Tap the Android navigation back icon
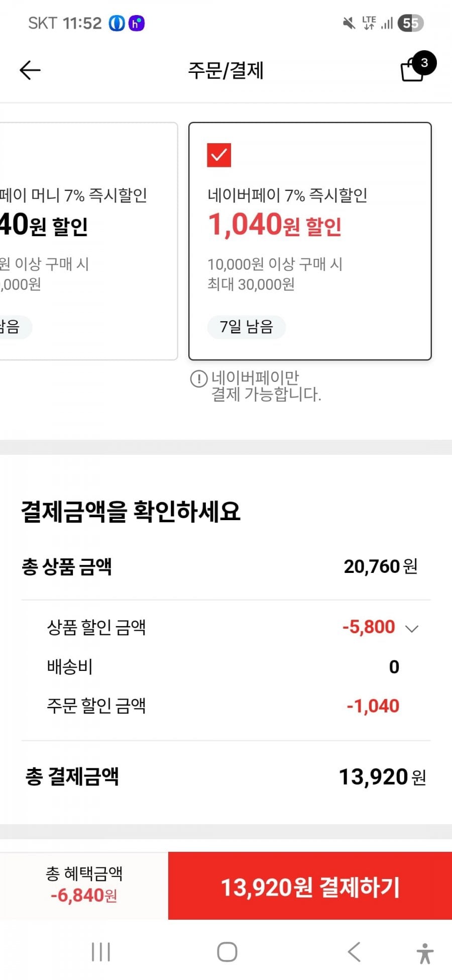 click(x=354, y=952)
